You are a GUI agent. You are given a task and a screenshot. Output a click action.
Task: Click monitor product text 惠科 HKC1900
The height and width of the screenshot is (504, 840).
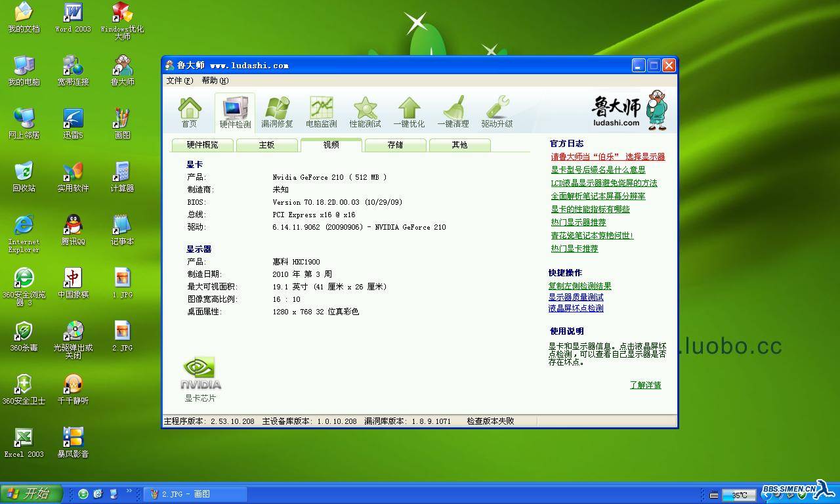[x=296, y=262]
